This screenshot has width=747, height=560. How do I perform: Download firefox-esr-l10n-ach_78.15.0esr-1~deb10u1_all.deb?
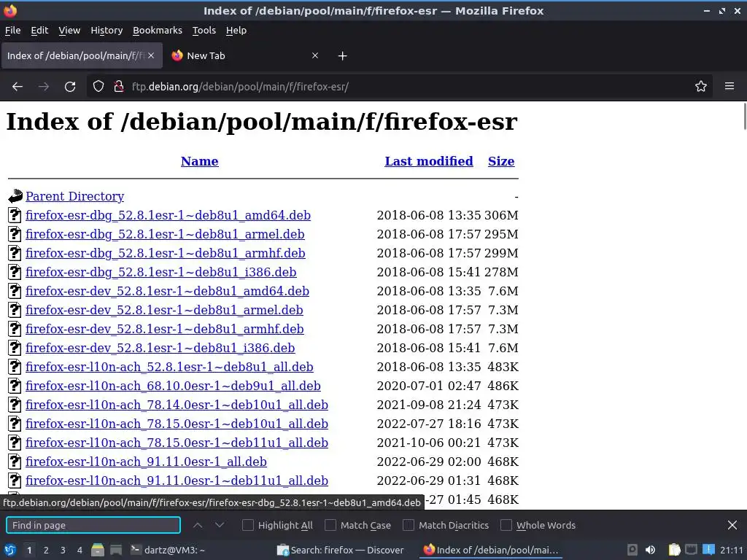177,424
